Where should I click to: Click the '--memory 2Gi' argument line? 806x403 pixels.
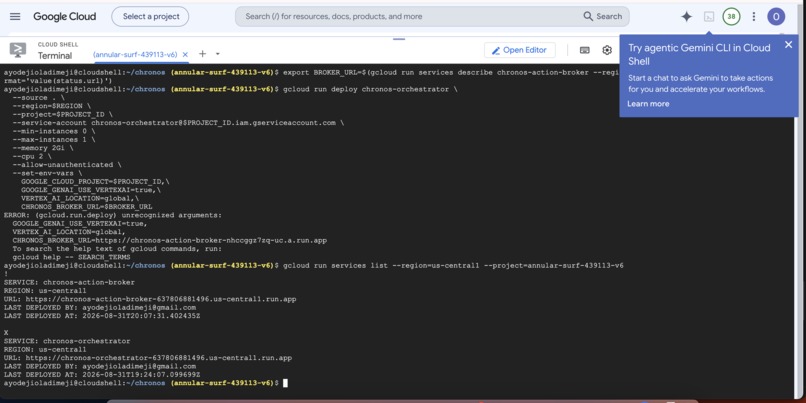43,148
